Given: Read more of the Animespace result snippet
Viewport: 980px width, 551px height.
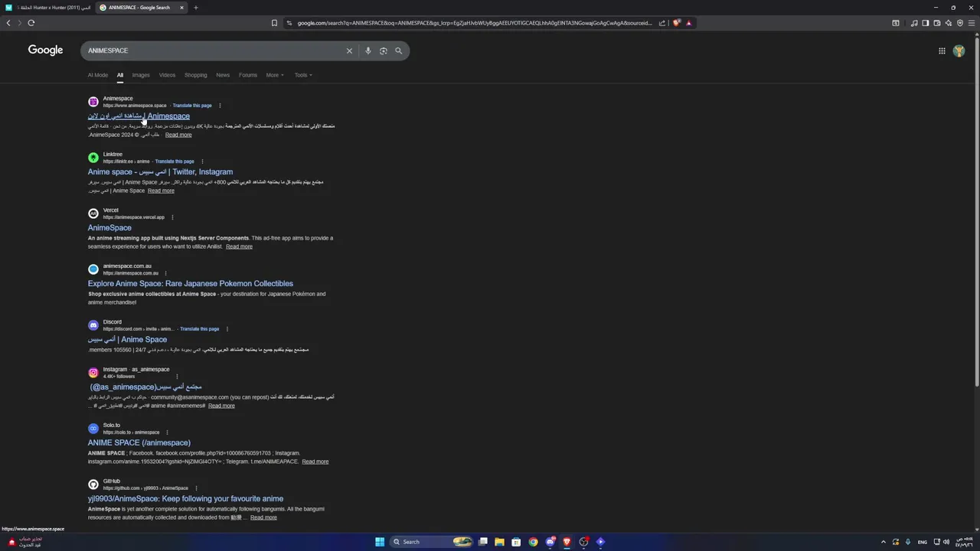Looking at the screenshot, I should pos(178,135).
